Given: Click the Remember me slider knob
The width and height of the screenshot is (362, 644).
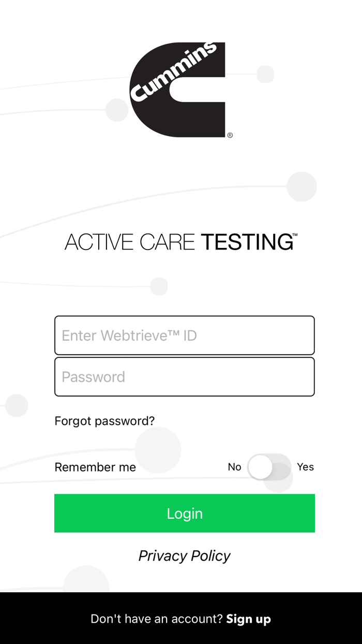Looking at the screenshot, I should pyautogui.click(x=260, y=467).
